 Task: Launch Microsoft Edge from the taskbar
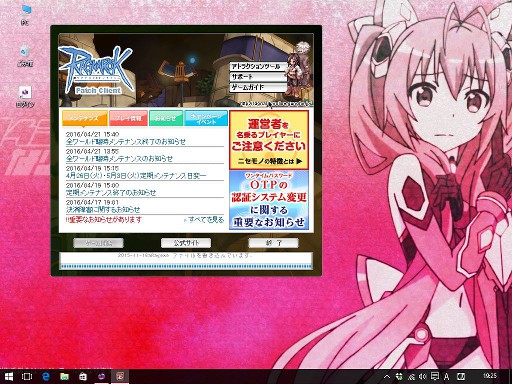[x=46, y=377]
